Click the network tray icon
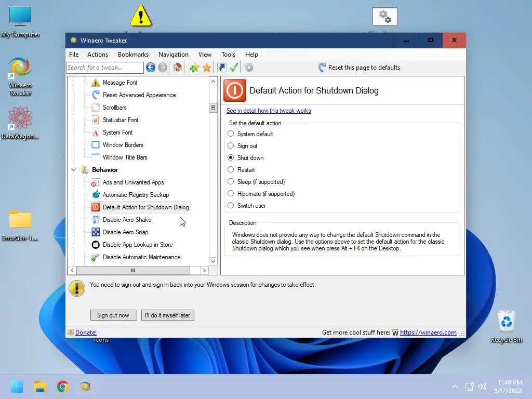 point(470,387)
